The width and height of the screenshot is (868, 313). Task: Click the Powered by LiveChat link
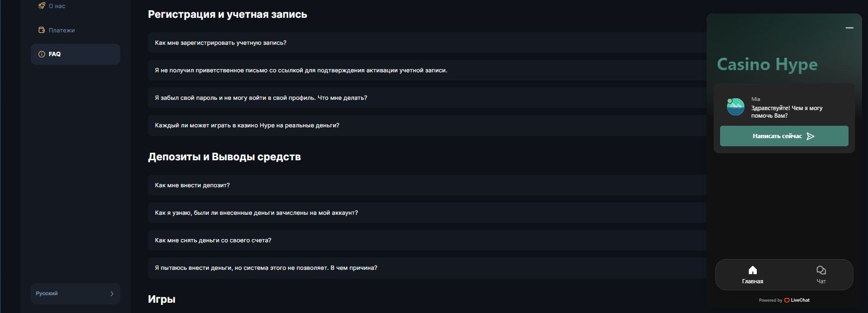784,300
